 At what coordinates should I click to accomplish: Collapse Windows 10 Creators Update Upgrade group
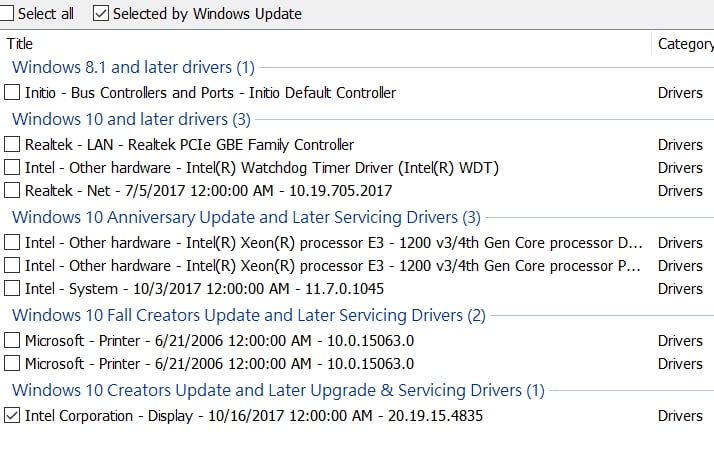tap(278, 390)
